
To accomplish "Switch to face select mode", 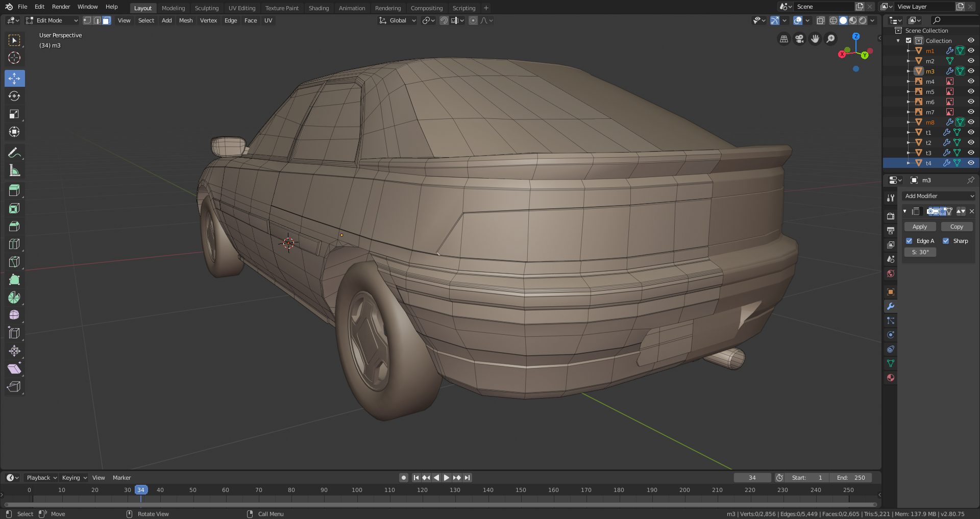I will click(106, 20).
